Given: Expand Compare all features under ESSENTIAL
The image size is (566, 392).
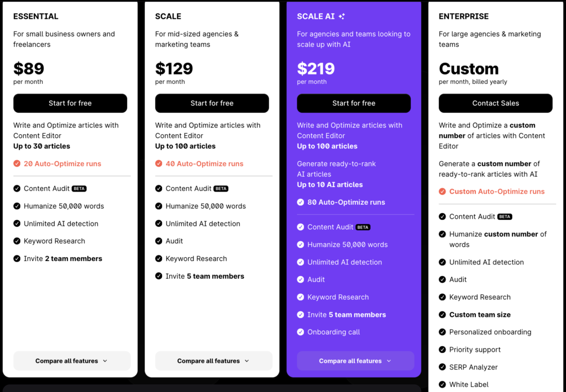Looking at the screenshot, I should [x=71, y=361].
